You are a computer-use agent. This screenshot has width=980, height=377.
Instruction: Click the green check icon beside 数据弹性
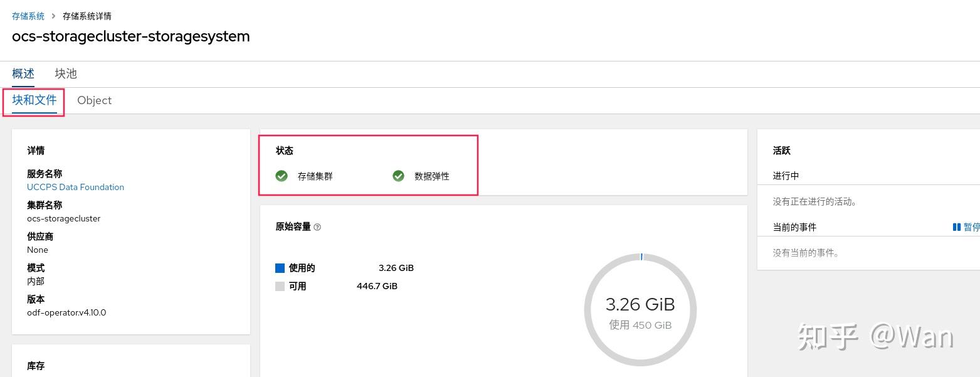pyautogui.click(x=399, y=176)
